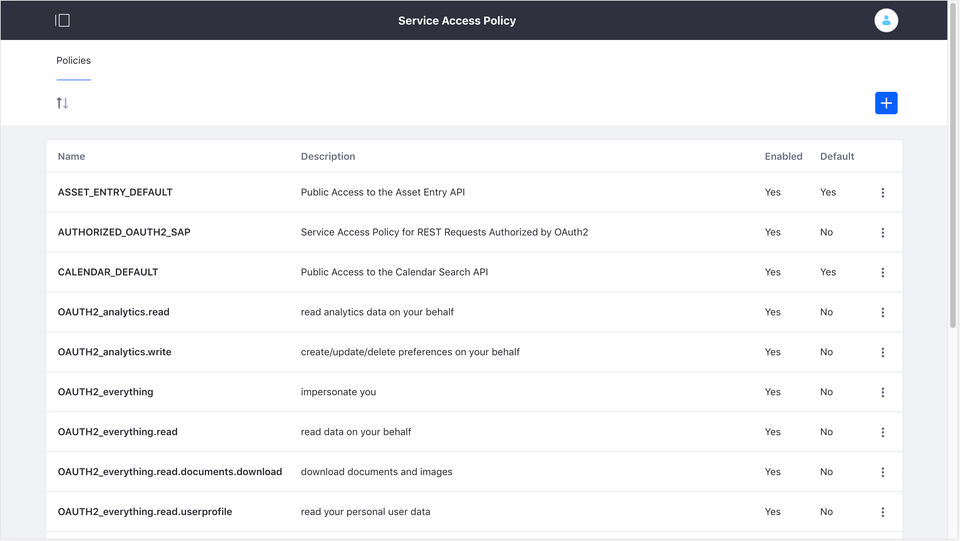Expand actions dropdown for OAUTH2_everything.read row
Screen dimensions: 960x541
coord(882,433)
